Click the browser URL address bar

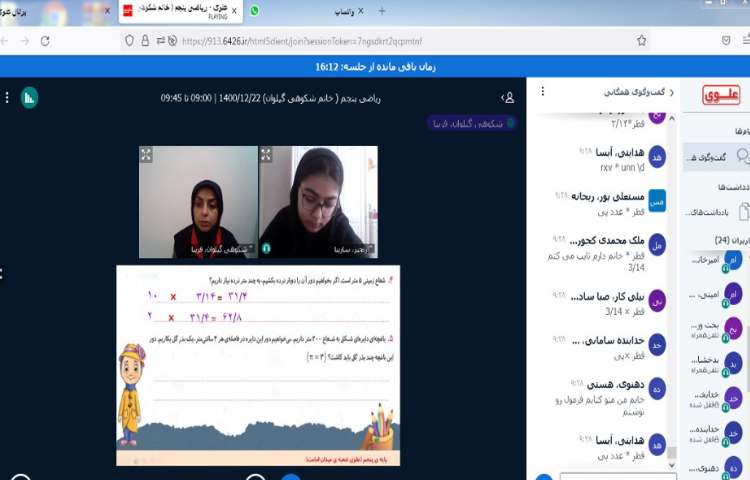[x=383, y=41]
